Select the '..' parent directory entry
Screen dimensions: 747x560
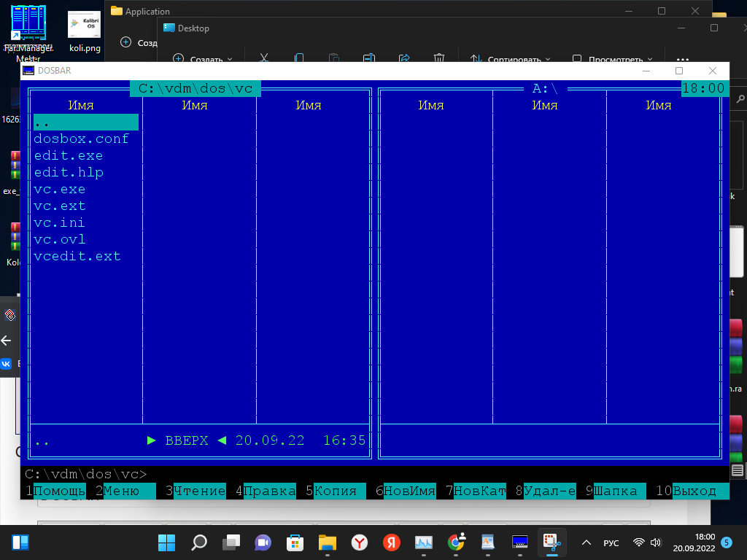coord(86,122)
